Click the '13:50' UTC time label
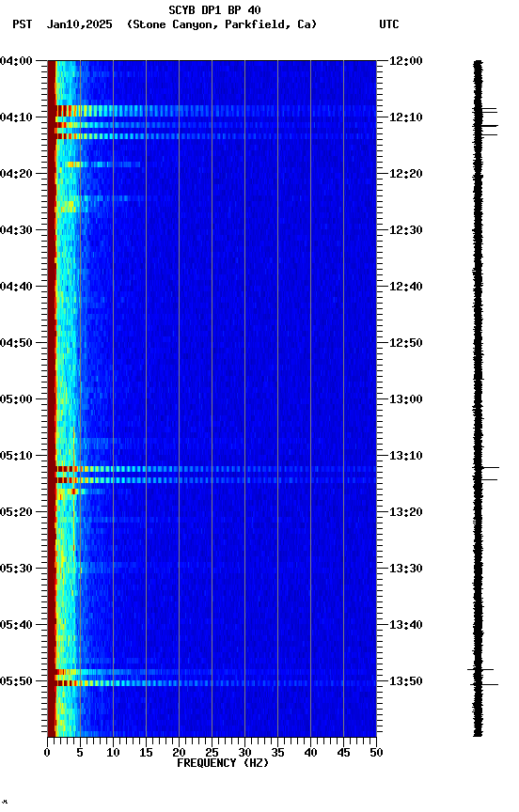 click(406, 681)
